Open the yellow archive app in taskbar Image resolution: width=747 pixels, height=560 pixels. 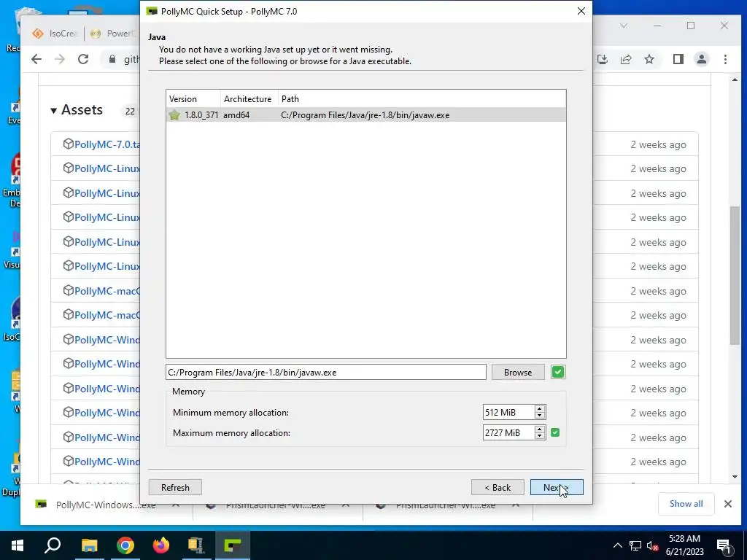pyautogui.click(x=196, y=545)
